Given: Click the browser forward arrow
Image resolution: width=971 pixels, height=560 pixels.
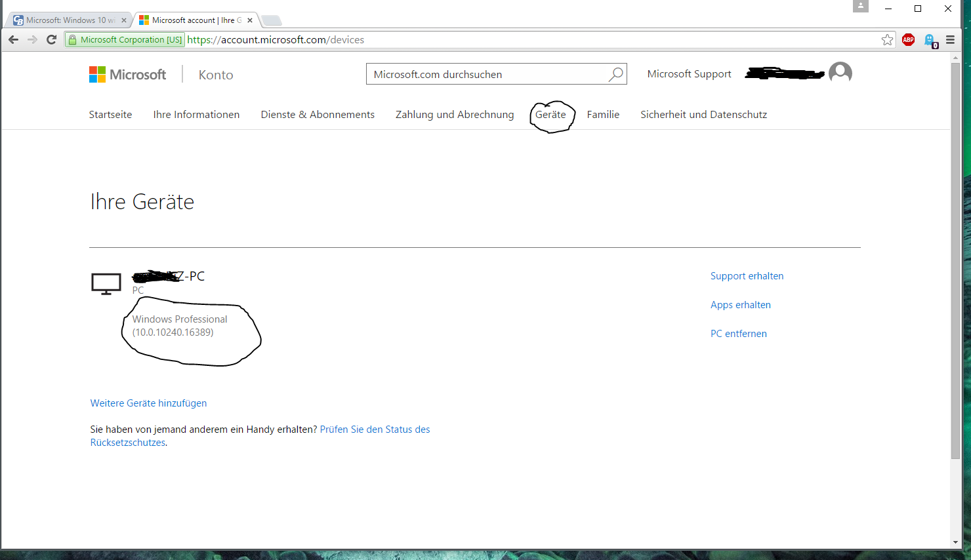Looking at the screenshot, I should tap(33, 40).
